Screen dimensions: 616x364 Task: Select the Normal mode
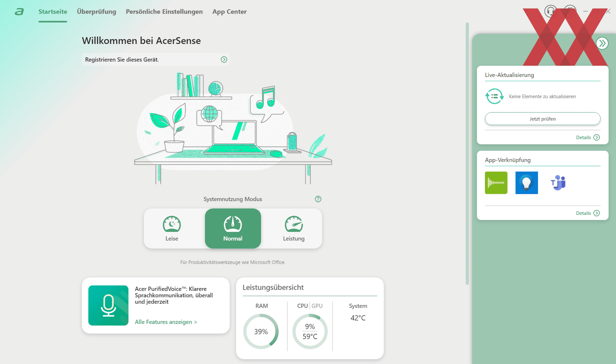233,228
